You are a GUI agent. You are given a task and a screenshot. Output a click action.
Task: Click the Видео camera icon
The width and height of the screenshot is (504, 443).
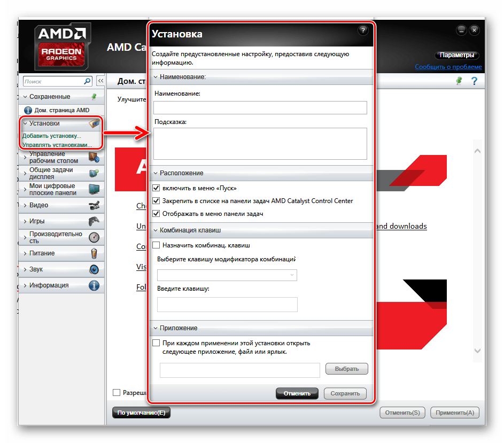pyautogui.click(x=94, y=205)
